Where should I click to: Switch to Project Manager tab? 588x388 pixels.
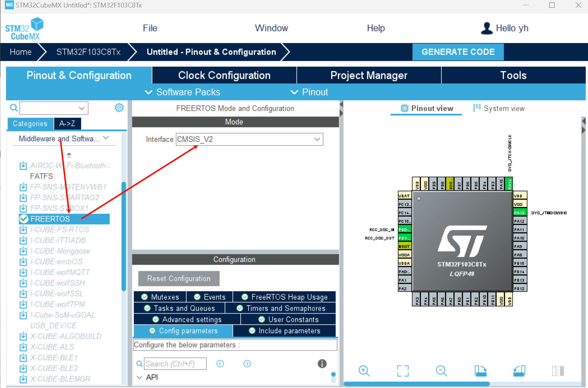point(369,75)
